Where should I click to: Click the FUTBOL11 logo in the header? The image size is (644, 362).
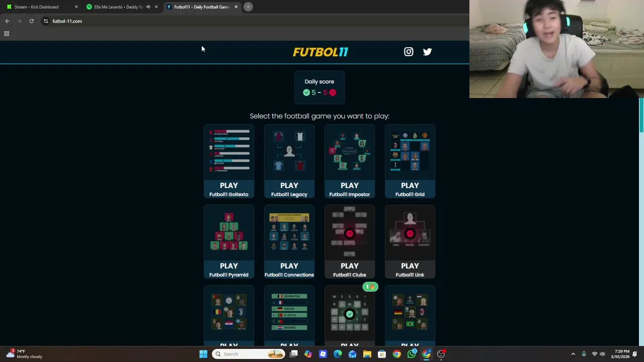coord(320,52)
